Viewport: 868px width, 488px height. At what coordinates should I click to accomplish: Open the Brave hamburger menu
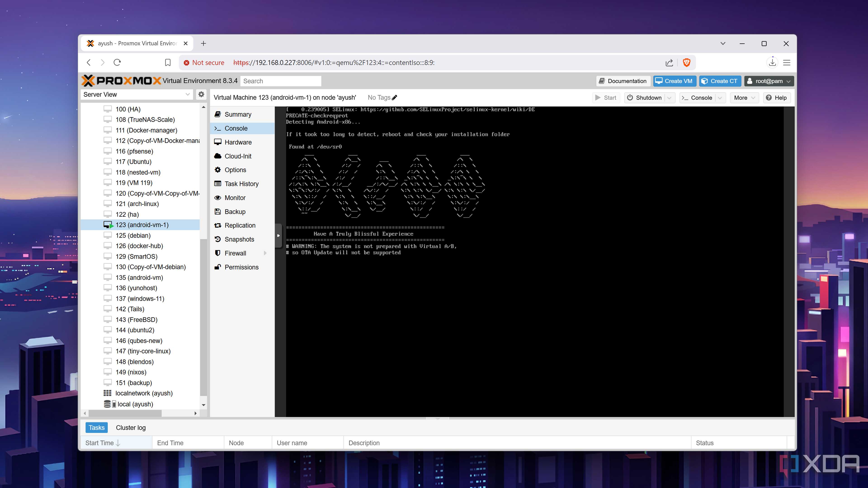pyautogui.click(x=787, y=63)
